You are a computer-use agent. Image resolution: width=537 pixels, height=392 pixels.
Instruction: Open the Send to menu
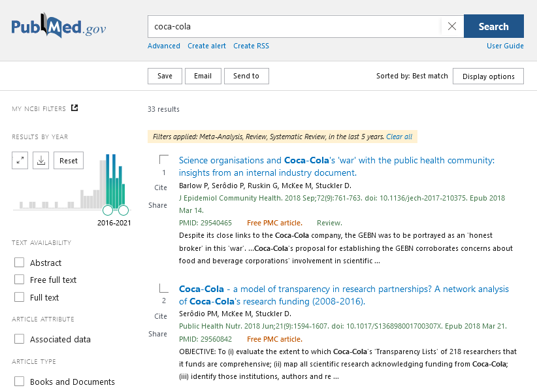point(246,76)
